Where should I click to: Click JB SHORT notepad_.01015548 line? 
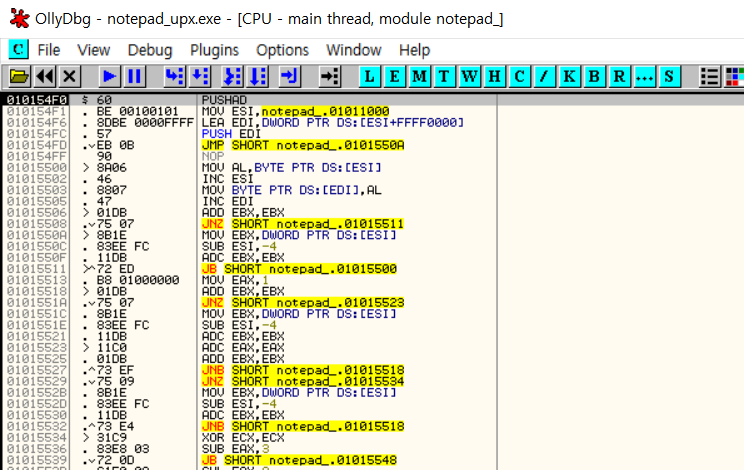tap(299, 460)
